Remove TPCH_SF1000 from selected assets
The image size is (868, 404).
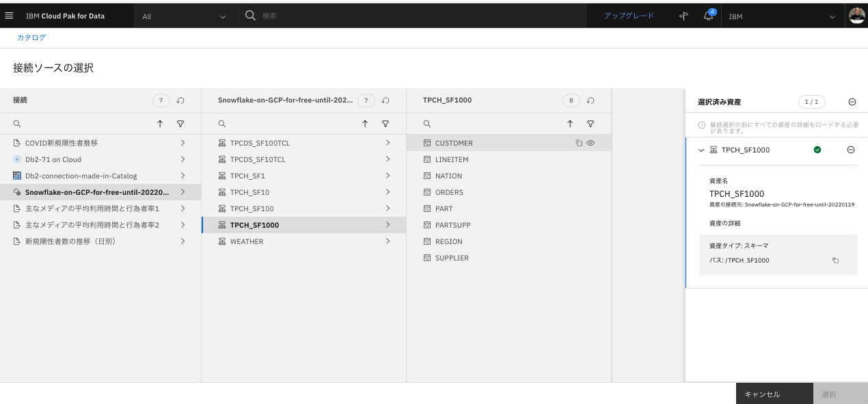851,150
